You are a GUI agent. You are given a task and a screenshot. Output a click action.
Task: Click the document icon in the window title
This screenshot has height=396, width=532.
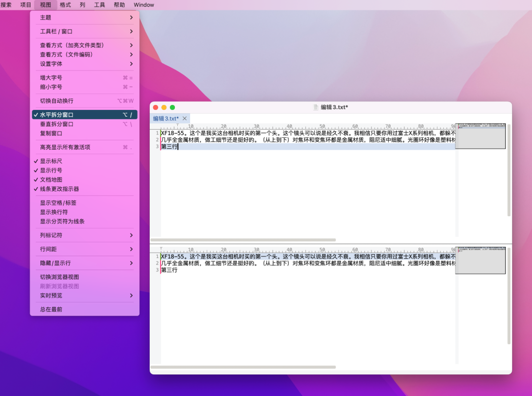pyautogui.click(x=316, y=107)
